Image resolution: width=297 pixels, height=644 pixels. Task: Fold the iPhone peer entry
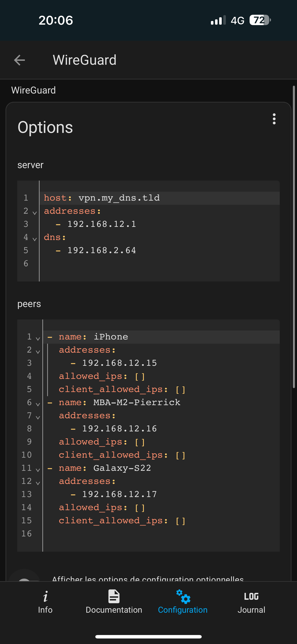(x=38, y=339)
